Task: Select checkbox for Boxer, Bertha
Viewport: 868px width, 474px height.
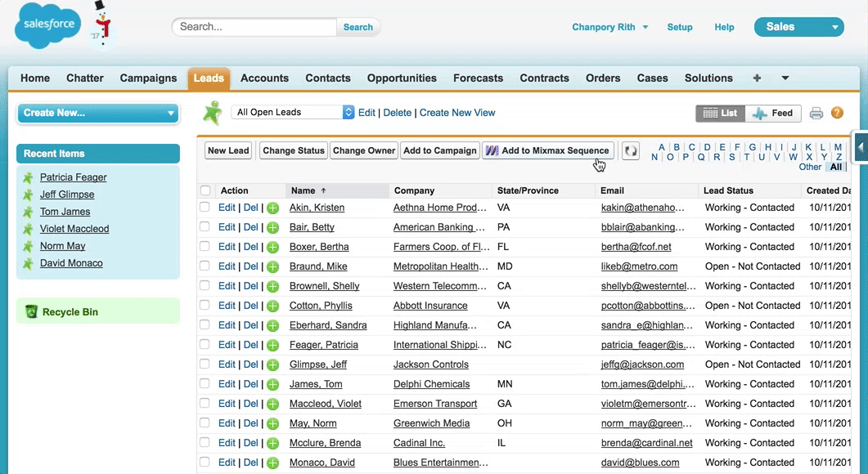Action: point(205,246)
